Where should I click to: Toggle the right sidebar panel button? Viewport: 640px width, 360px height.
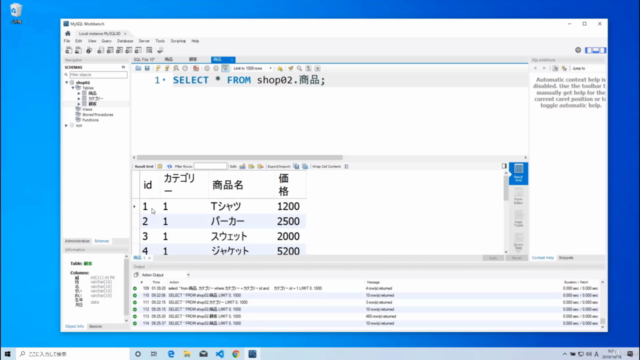[603, 50]
